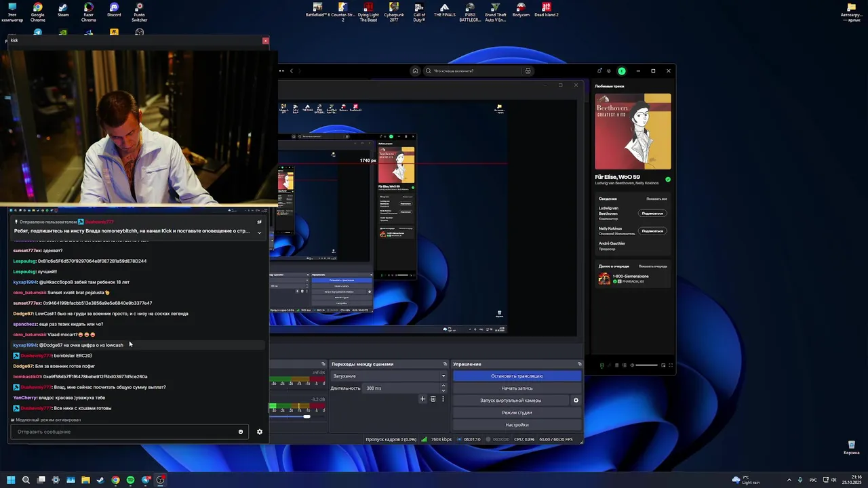Follow Nelly Kokinos in Spotify
This screenshot has height=488, width=868.
652,231
